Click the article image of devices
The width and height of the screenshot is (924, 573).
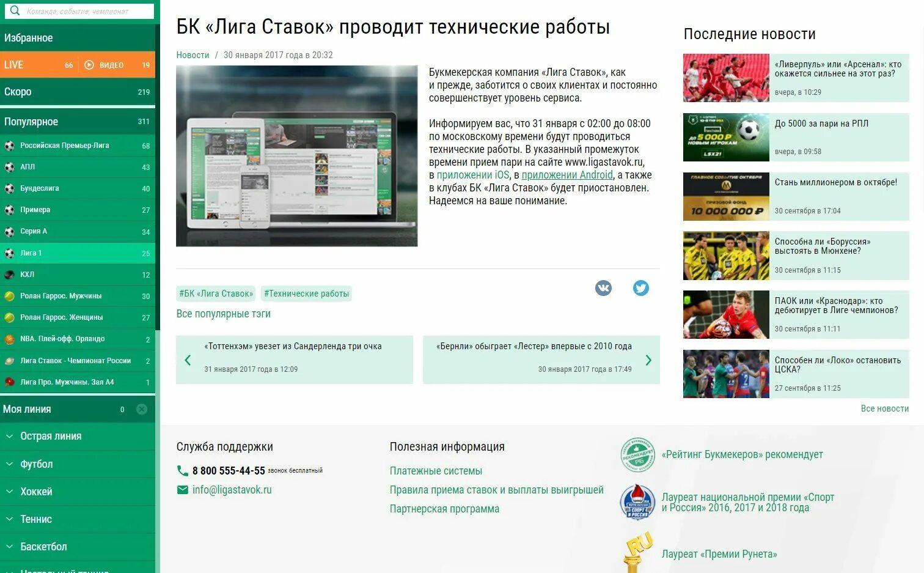(296, 156)
